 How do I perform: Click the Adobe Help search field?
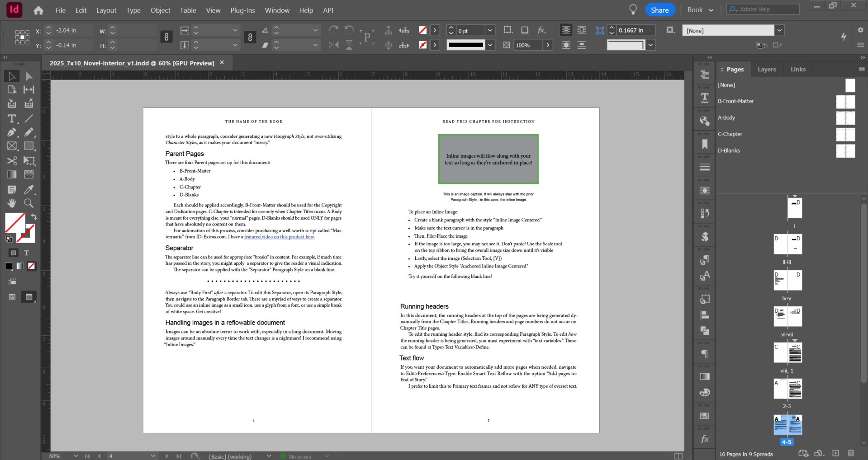pos(763,9)
